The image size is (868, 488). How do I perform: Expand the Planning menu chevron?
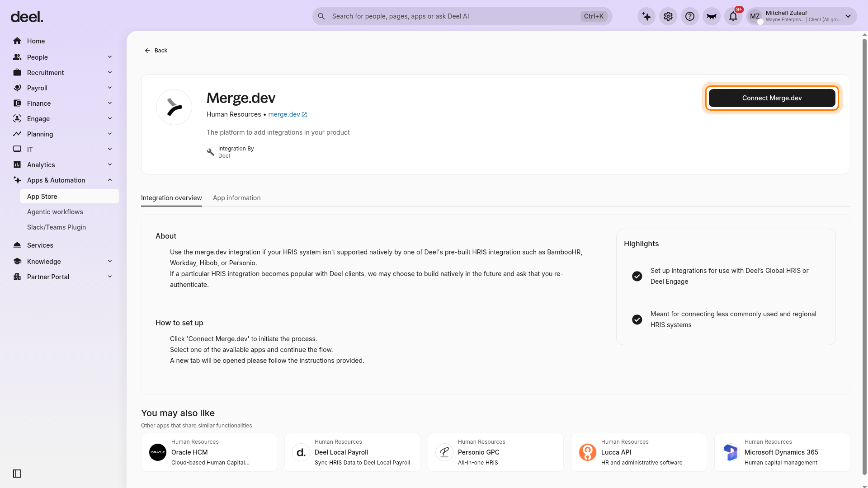coord(110,134)
